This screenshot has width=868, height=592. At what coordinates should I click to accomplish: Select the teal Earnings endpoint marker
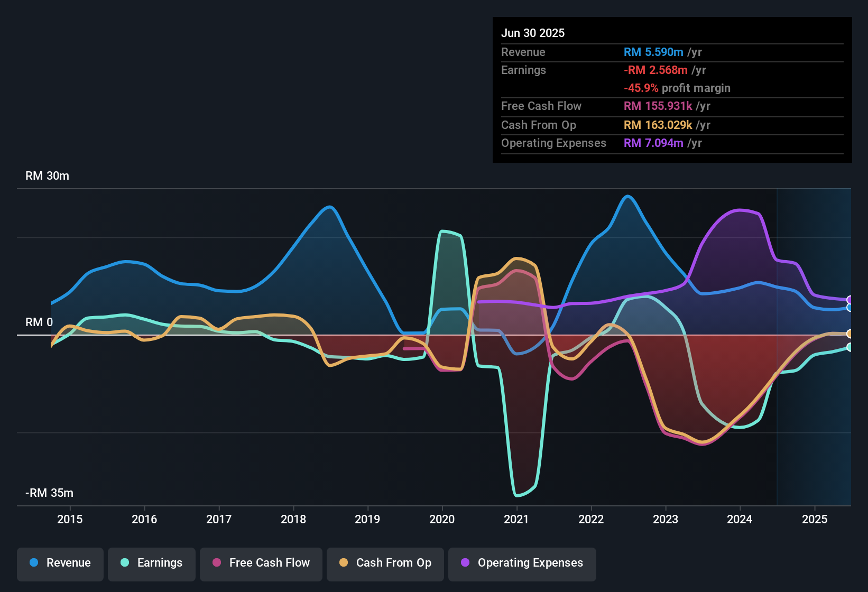click(x=850, y=347)
